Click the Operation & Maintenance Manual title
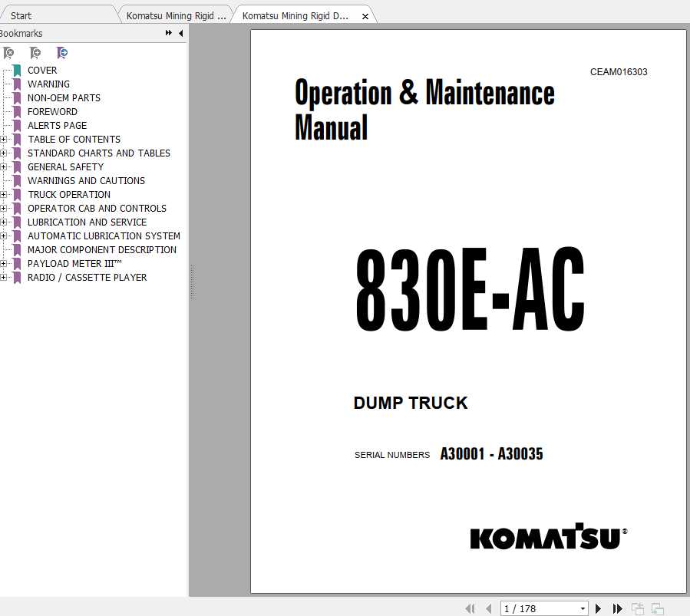 (x=424, y=109)
